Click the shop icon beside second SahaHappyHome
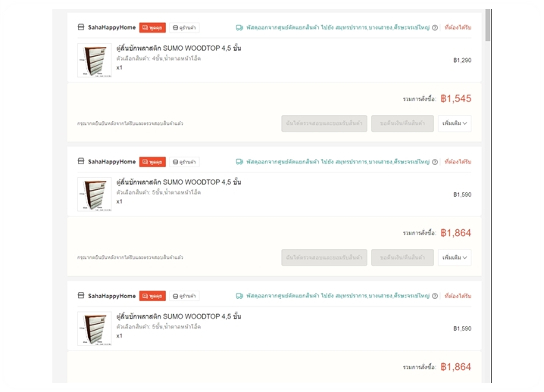The height and width of the screenshot is (392, 544). pos(81,161)
